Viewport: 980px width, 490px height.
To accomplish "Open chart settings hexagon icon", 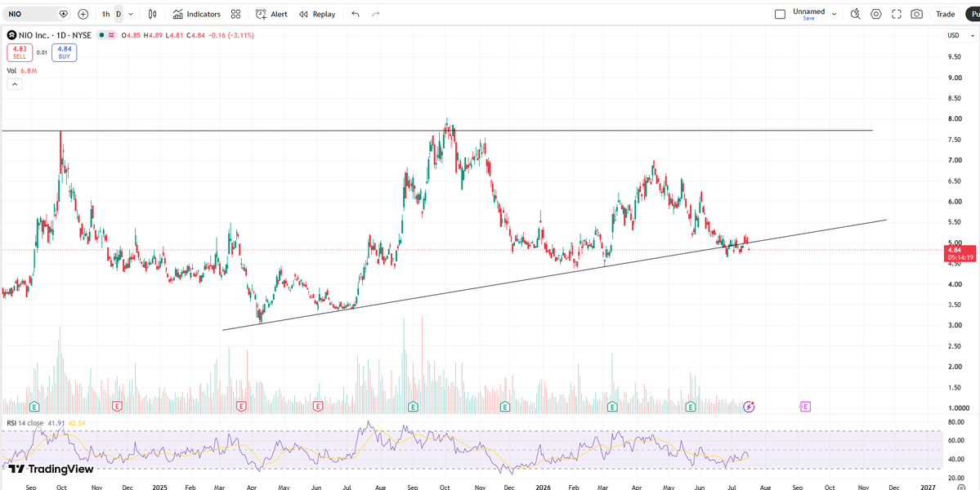I will coord(876,14).
